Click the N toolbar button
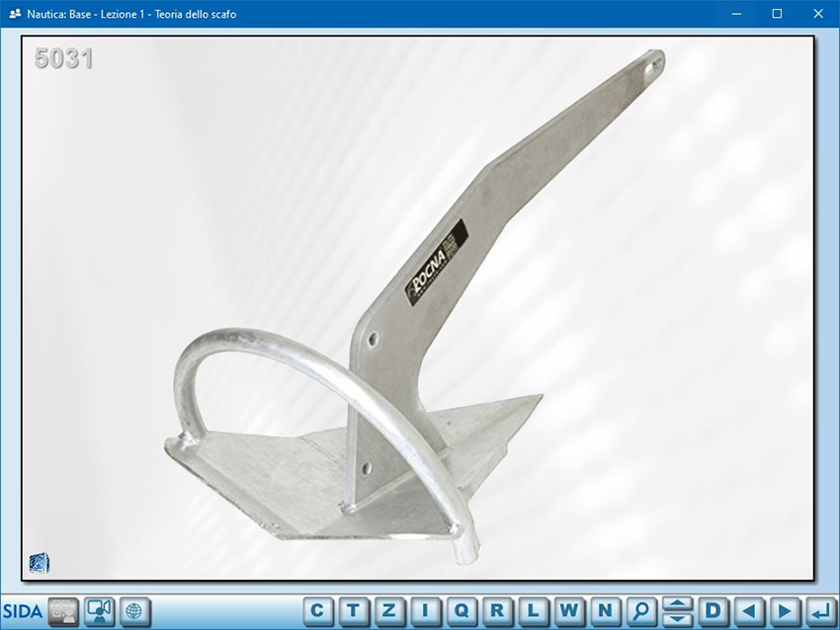The image size is (840, 630). 605,610
